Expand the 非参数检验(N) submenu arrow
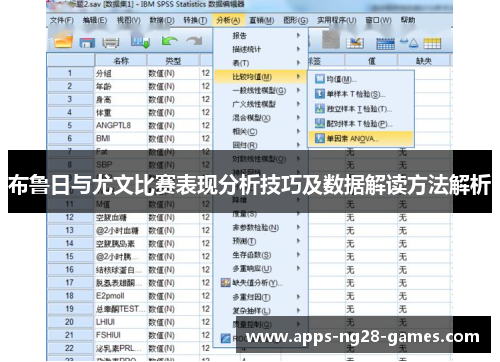This screenshot has height=362, width=500. pyautogui.click(x=298, y=227)
